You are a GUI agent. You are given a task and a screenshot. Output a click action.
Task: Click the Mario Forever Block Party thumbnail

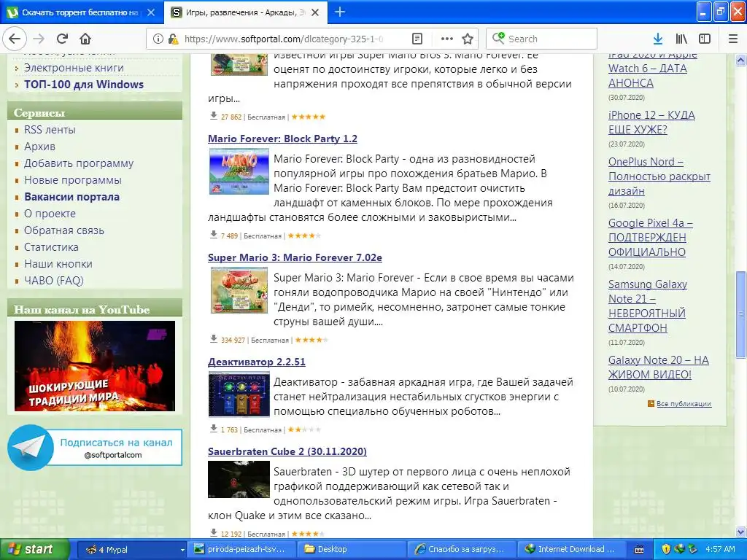(x=239, y=171)
